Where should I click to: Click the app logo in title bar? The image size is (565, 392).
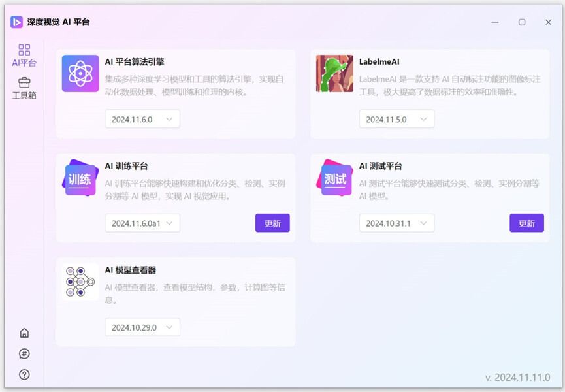click(x=16, y=22)
